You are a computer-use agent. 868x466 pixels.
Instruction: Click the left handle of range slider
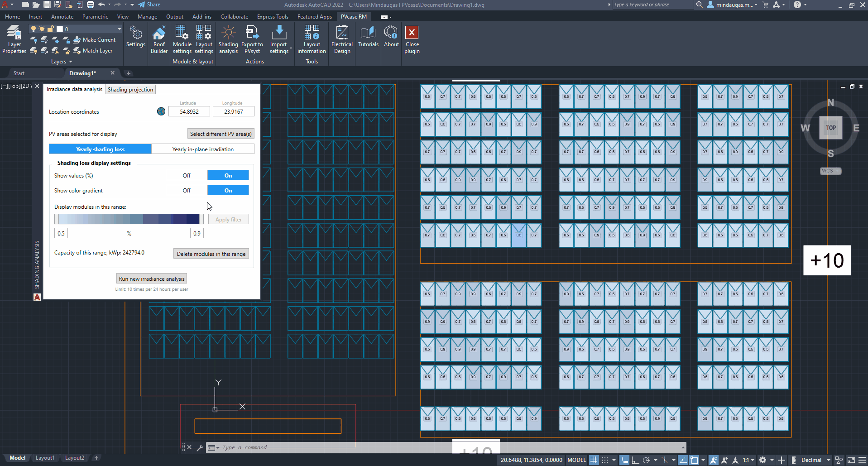coord(57,219)
